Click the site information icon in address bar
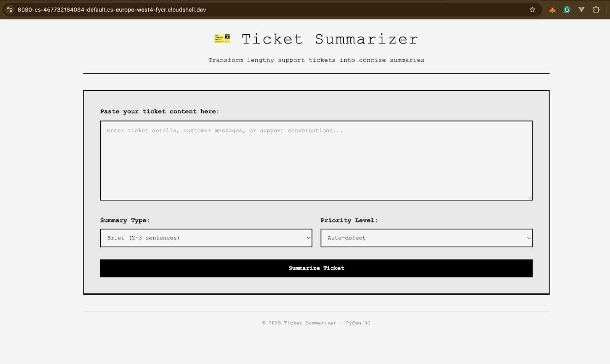610x364 pixels. pos(10,10)
